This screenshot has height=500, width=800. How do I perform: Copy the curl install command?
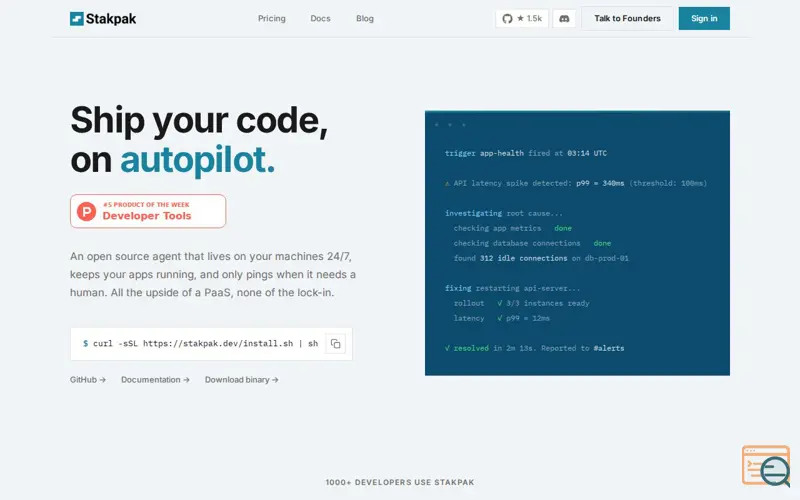(335, 343)
